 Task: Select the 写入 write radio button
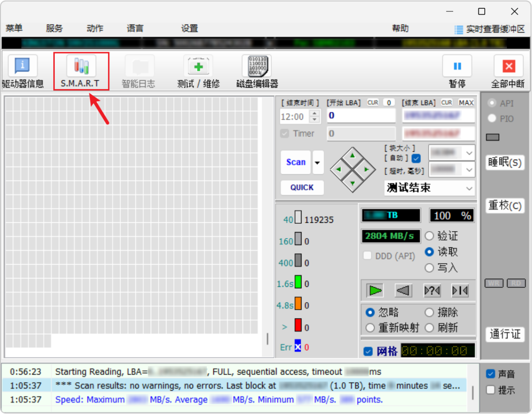click(x=429, y=268)
